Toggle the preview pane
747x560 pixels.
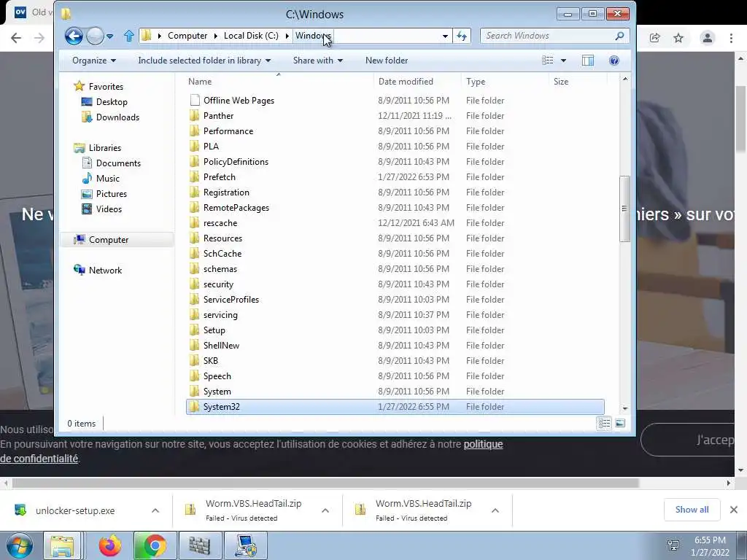[x=588, y=61]
